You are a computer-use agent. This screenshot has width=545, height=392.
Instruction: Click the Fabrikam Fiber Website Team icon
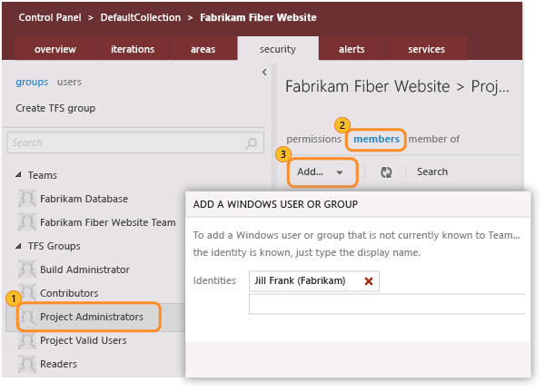pos(27,222)
